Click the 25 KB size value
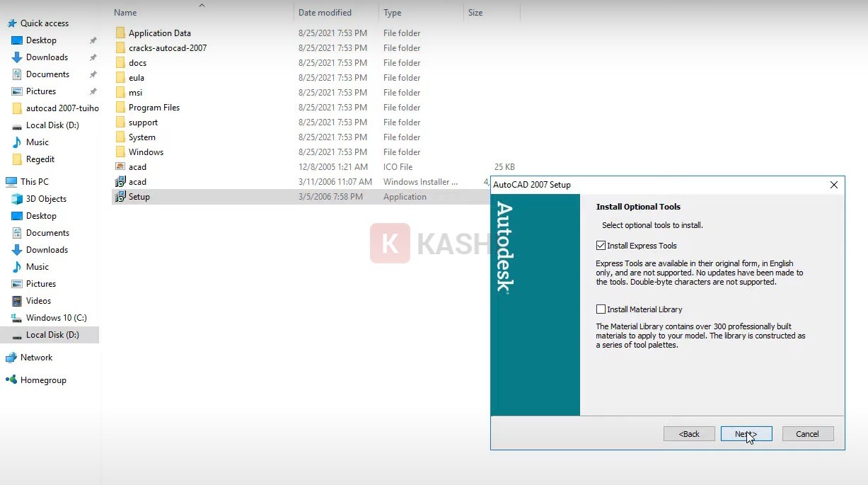 504,167
